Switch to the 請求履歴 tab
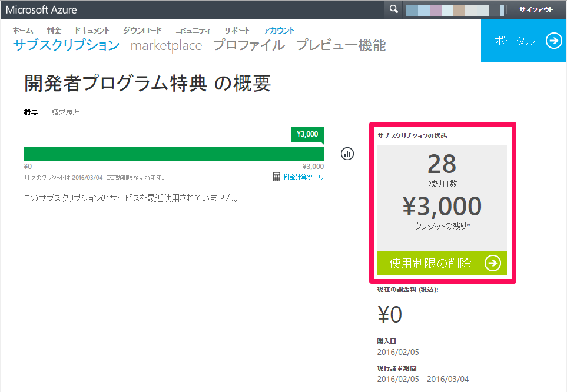Viewport: 567px width, 392px height. [65, 112]
